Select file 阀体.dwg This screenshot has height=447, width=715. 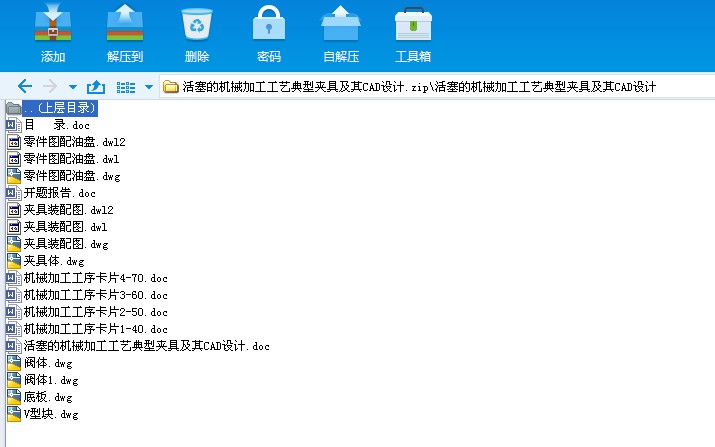click(48, 363)
